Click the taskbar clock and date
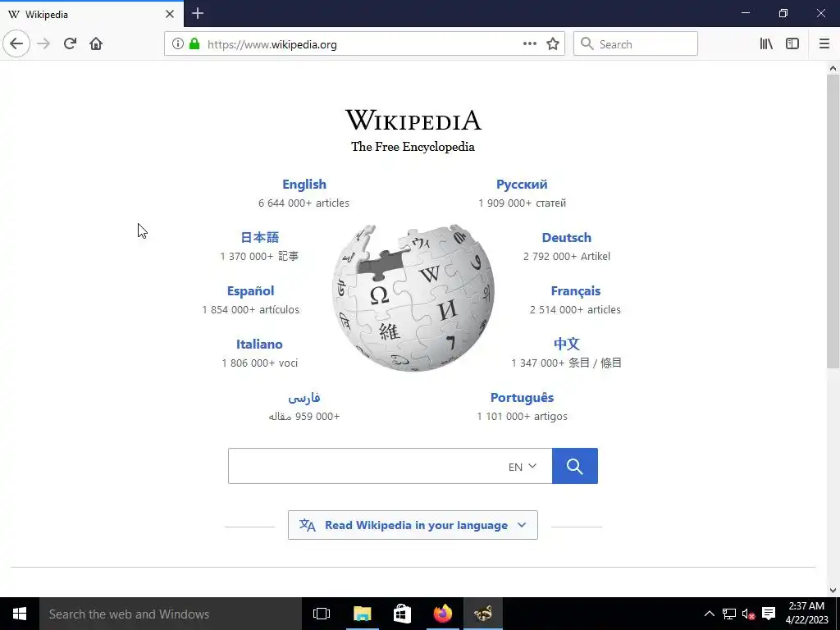 click(807, 614)
